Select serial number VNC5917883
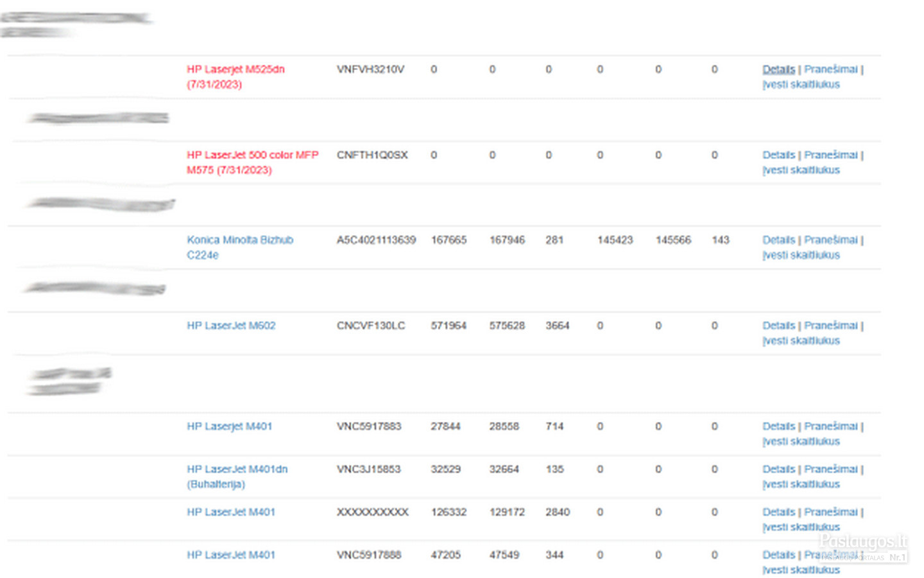The width and height of the screenshot is (924, 578). (369, 426)
